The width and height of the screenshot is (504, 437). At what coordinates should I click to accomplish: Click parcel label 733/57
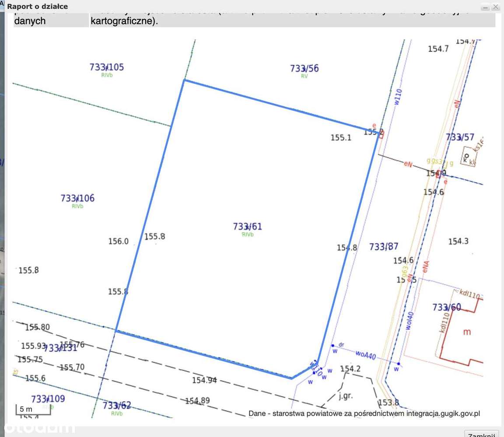[460, 137]
